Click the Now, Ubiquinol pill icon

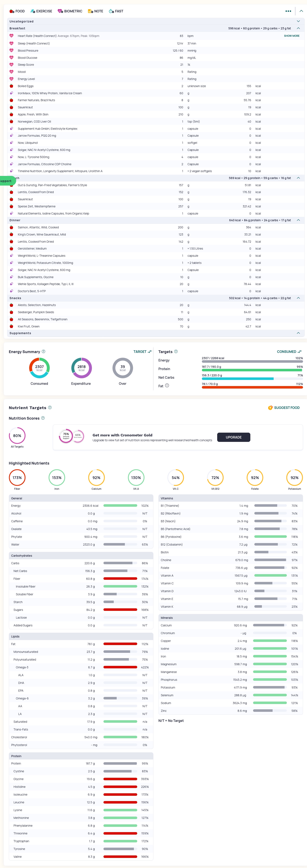[x=12, y=143]
